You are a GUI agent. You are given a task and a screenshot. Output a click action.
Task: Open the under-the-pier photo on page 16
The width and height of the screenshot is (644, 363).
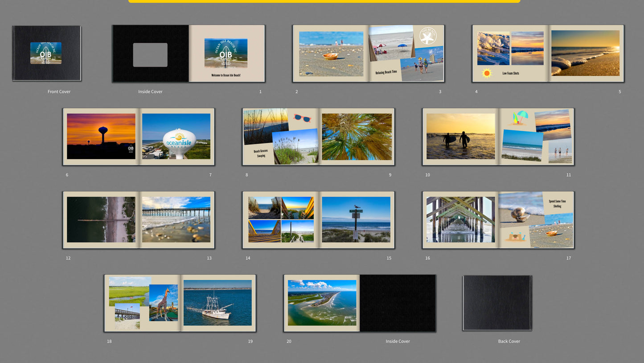(460, 219)
